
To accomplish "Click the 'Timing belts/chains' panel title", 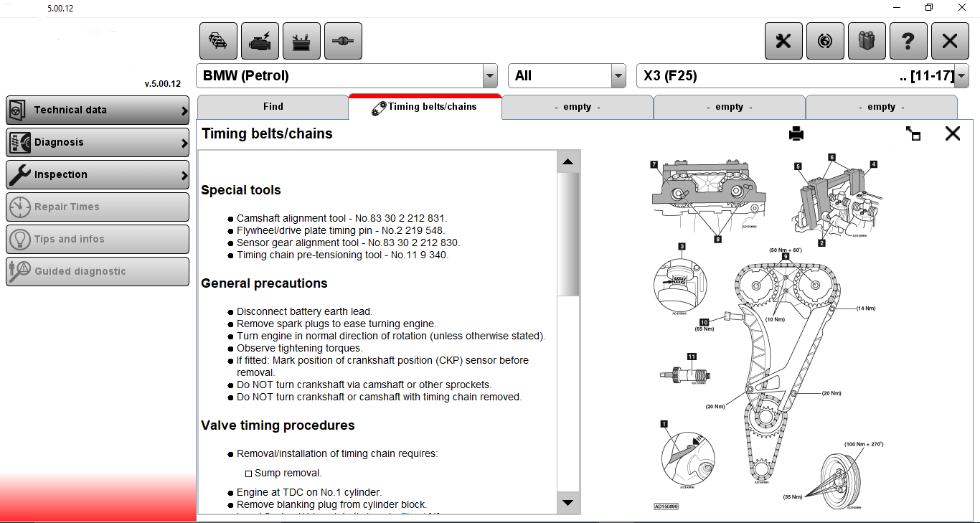I will [267, 133].
